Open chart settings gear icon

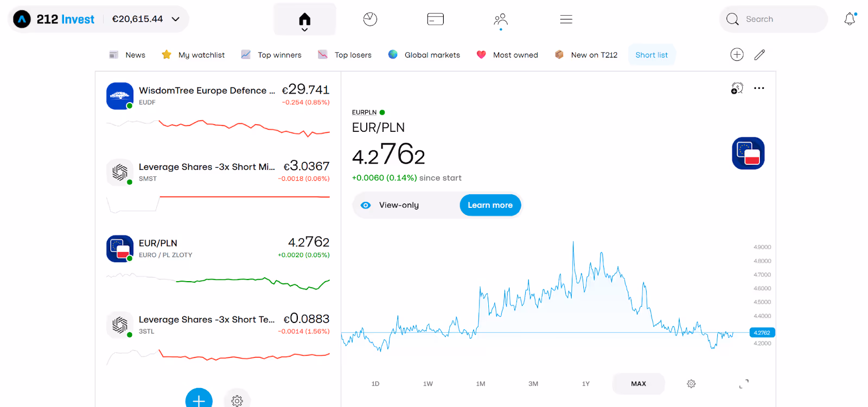coord(691,384)
